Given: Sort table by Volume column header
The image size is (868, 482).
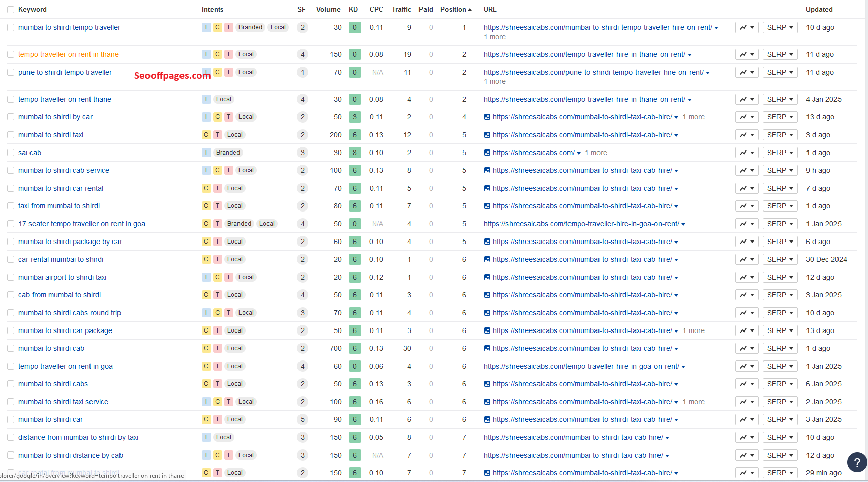Looking at the screenshot, I should tap(328, 9).
